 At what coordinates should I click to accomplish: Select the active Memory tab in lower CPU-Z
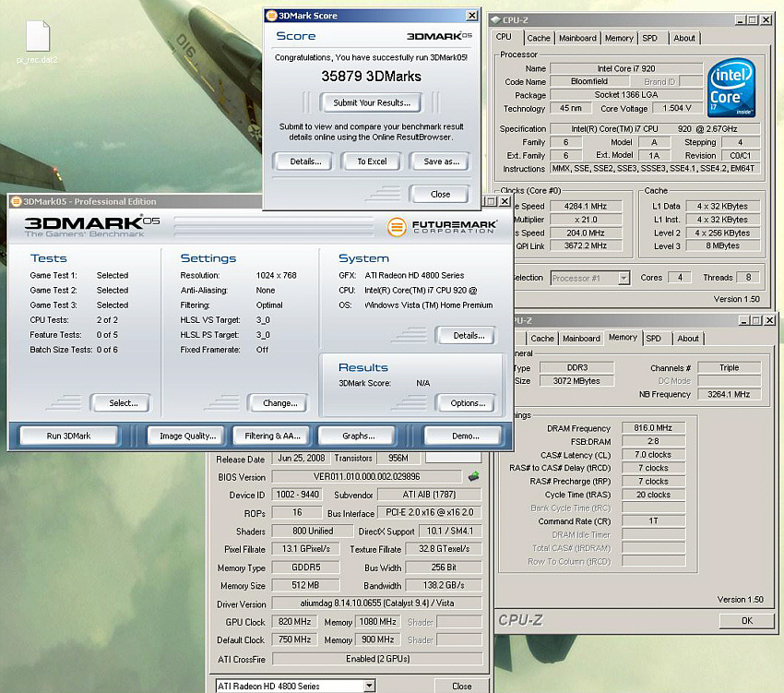click(x=623, y=337)
